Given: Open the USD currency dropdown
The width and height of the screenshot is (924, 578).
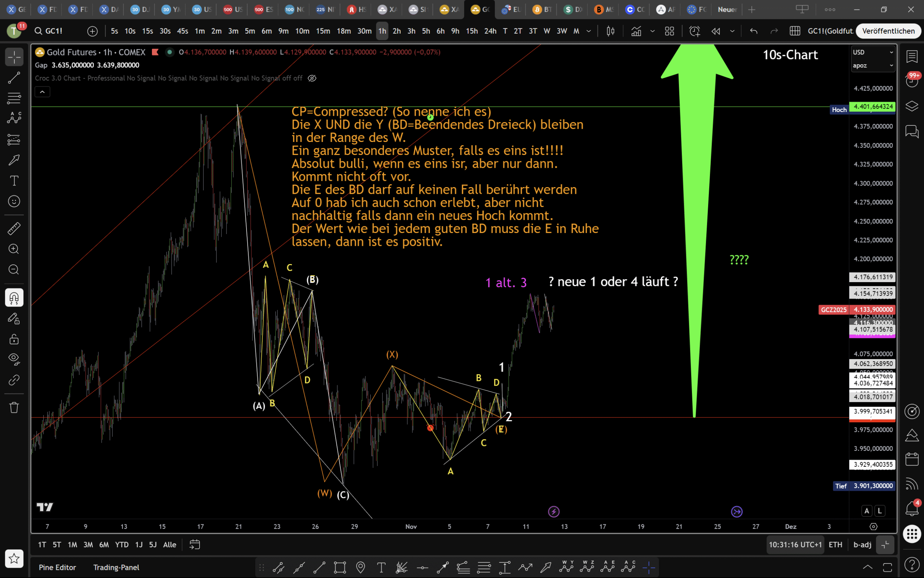Looking at the screenshot, I should click(x=873, y=52).
